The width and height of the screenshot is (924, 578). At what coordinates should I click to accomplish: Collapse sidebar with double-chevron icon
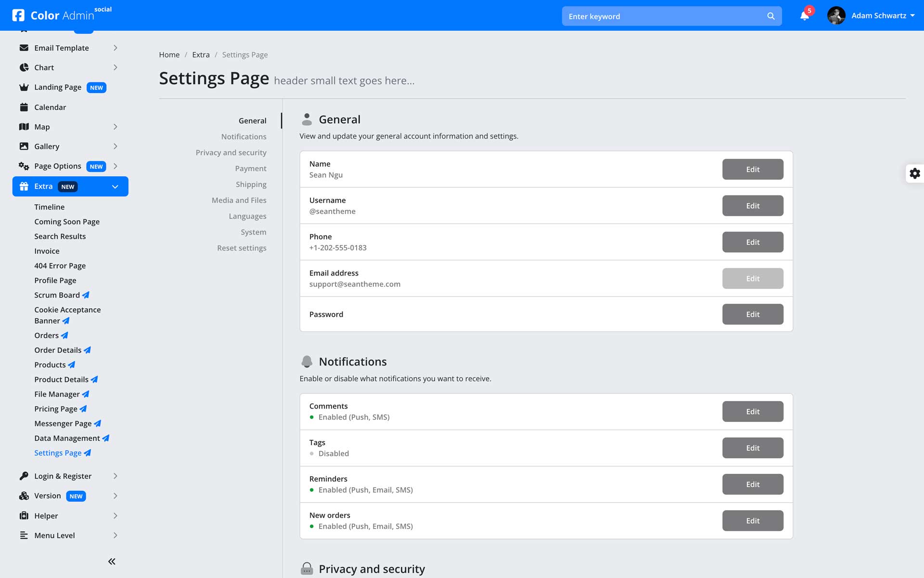tap(112, 561)
